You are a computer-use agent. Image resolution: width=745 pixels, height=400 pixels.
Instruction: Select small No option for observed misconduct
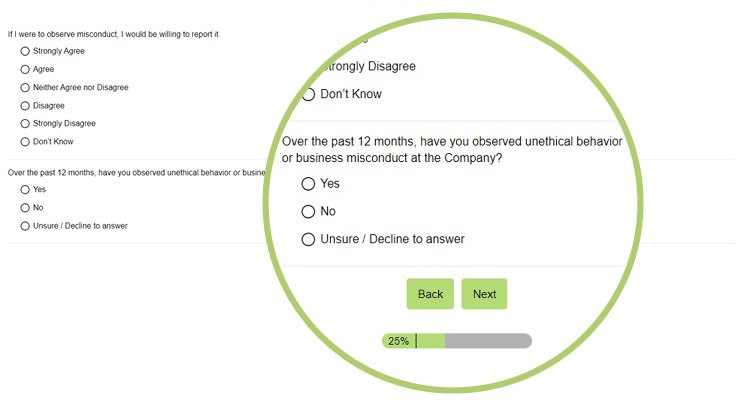tap(25, 208)
